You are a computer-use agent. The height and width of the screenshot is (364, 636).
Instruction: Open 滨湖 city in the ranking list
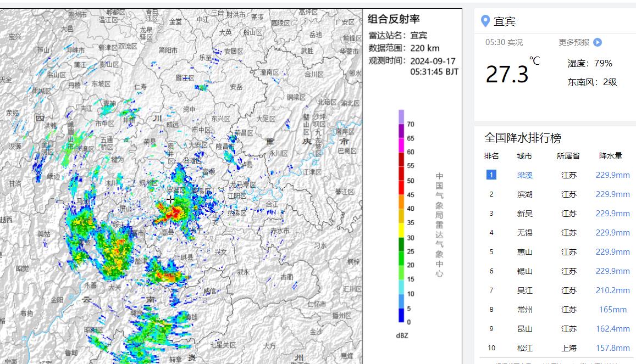click(x=524, y=194)
